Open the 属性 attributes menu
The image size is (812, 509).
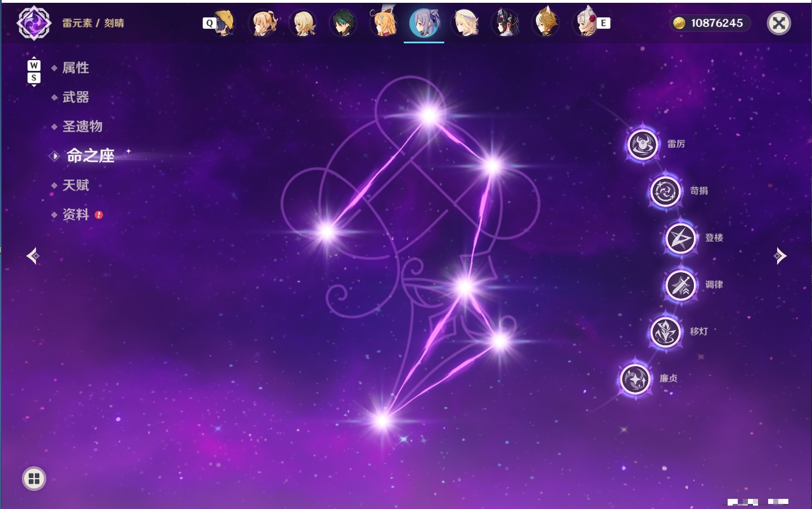(x=75, y=68)
